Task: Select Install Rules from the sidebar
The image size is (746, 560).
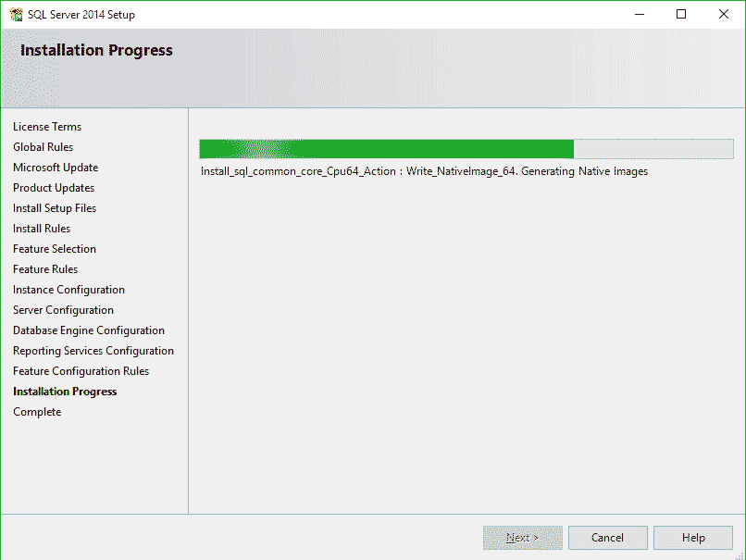Action: [41, 228]
